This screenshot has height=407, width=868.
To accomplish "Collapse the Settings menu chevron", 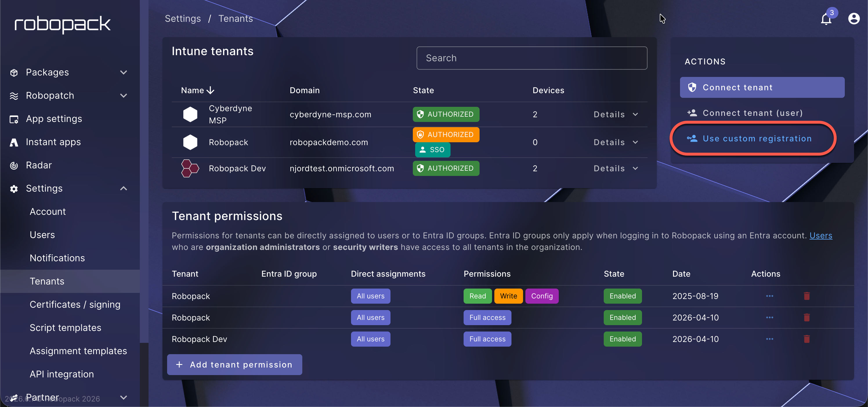I will click(124, 188).
